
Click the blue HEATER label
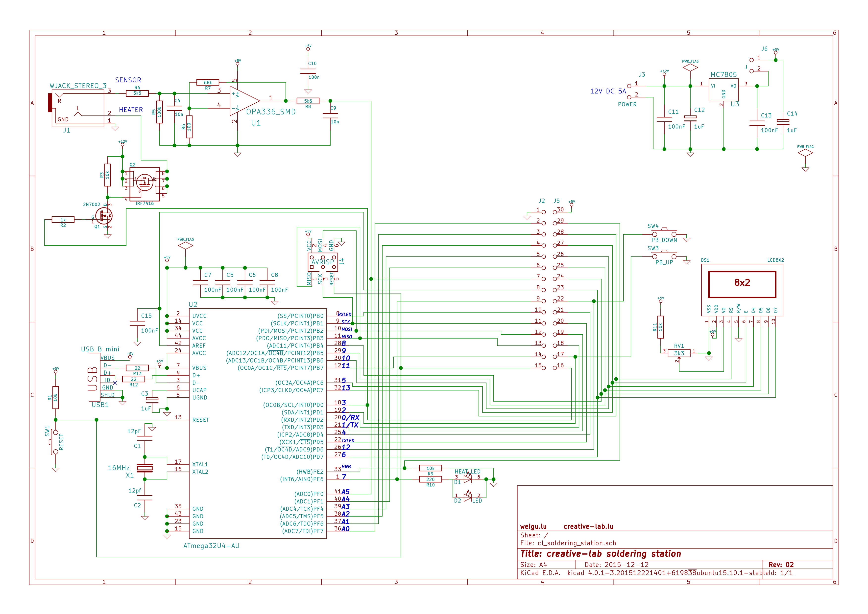[x=131, y=110]
